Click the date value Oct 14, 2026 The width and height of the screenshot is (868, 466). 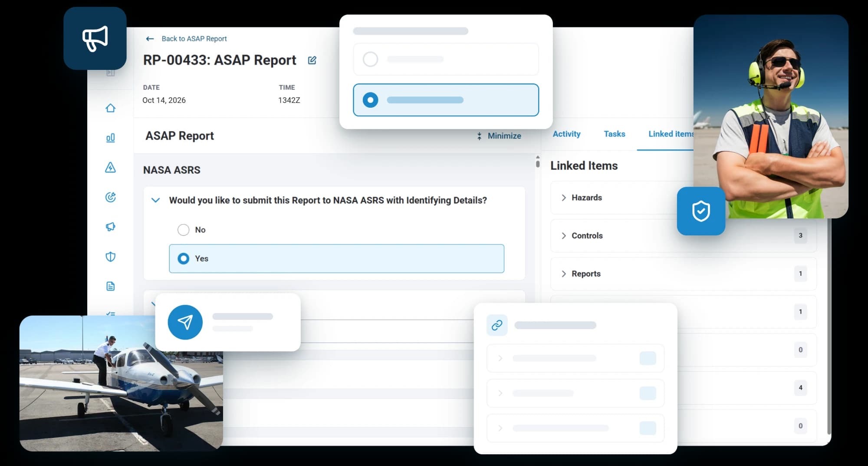(x=164, y=100)
